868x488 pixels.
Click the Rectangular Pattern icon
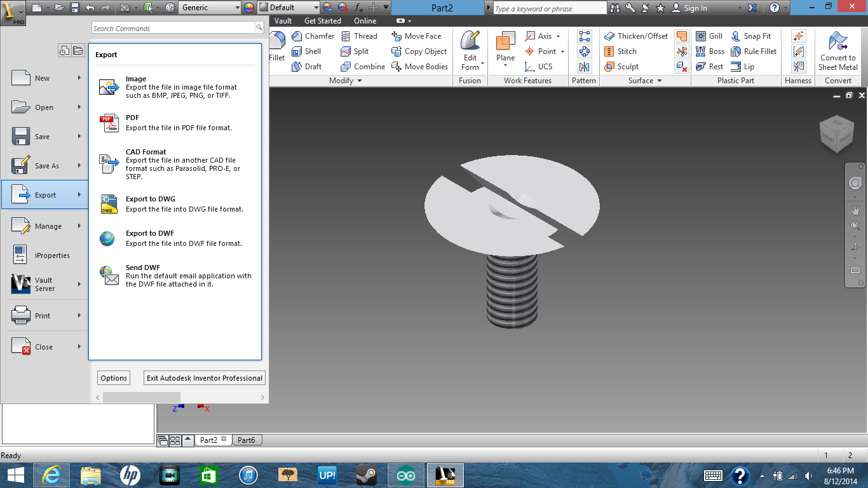(584, 36)
